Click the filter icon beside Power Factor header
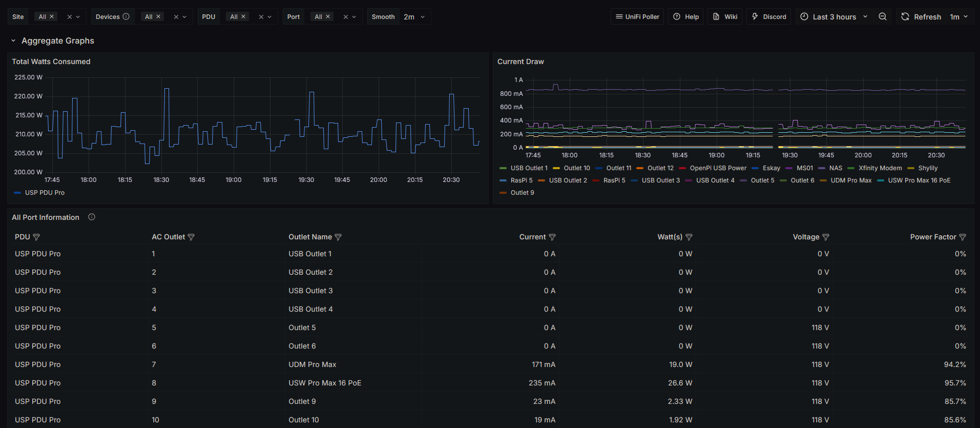 963,237
